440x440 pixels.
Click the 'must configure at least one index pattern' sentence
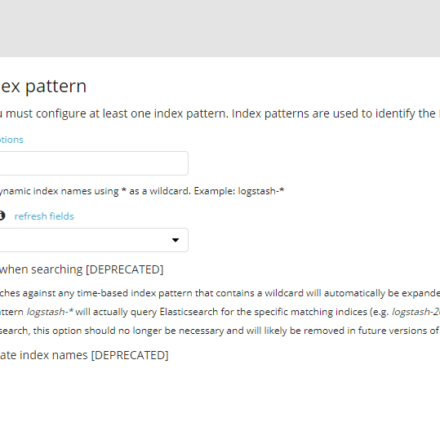(115, 114)
